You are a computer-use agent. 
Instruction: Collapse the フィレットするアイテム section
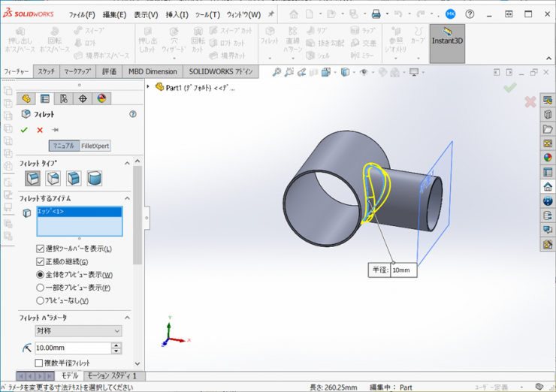point(127,198)
